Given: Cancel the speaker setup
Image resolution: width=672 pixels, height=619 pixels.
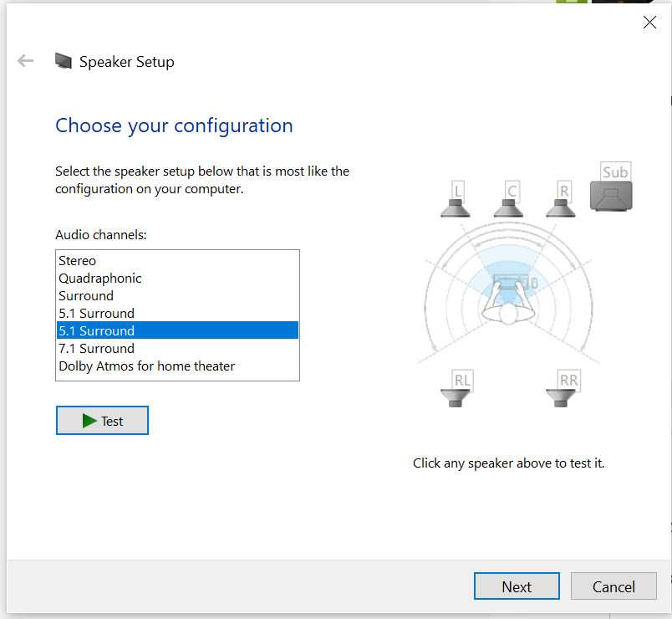Looking at the screenshot, I should (613, 586).
